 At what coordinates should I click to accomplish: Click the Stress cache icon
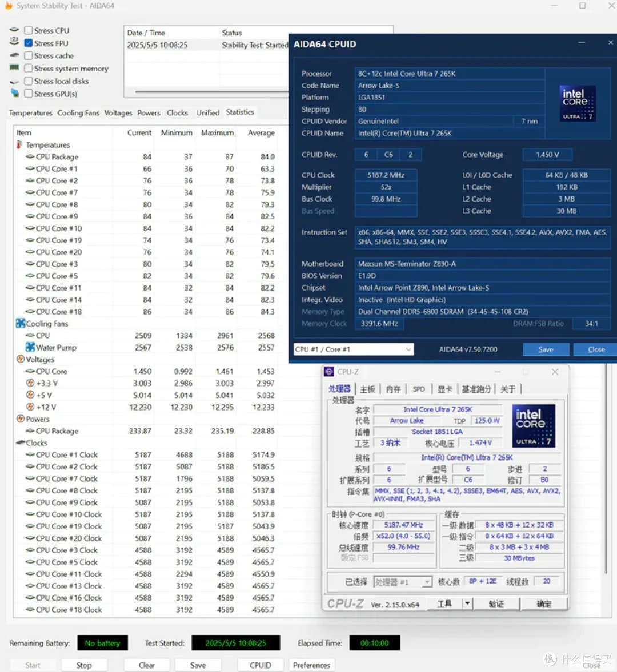pyautogui.click(x=15, y=55)
